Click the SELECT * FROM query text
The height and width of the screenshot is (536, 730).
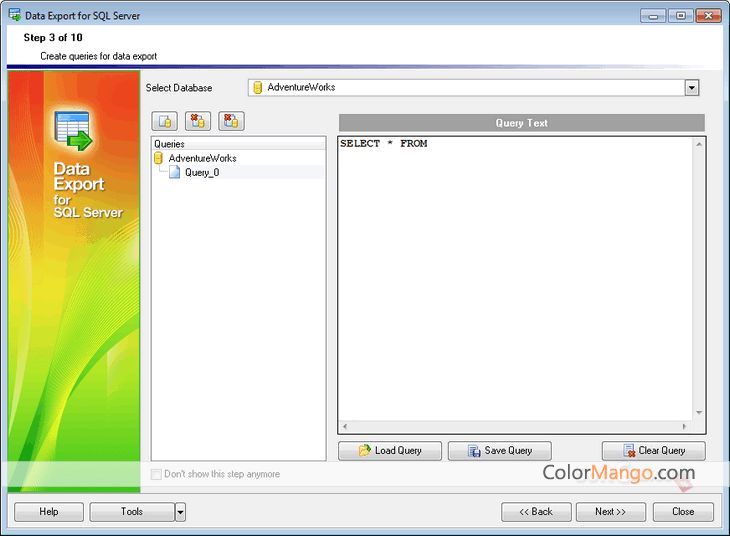[x=384, y=143]
